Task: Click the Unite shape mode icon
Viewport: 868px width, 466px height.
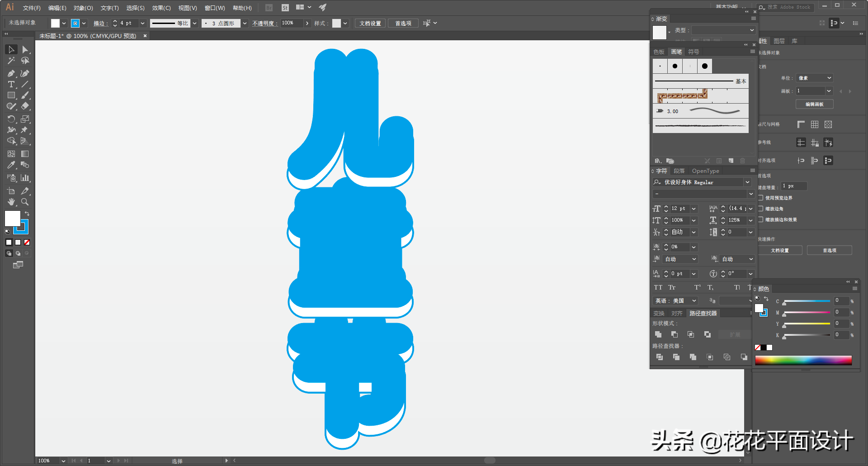Action: [658, 334]
